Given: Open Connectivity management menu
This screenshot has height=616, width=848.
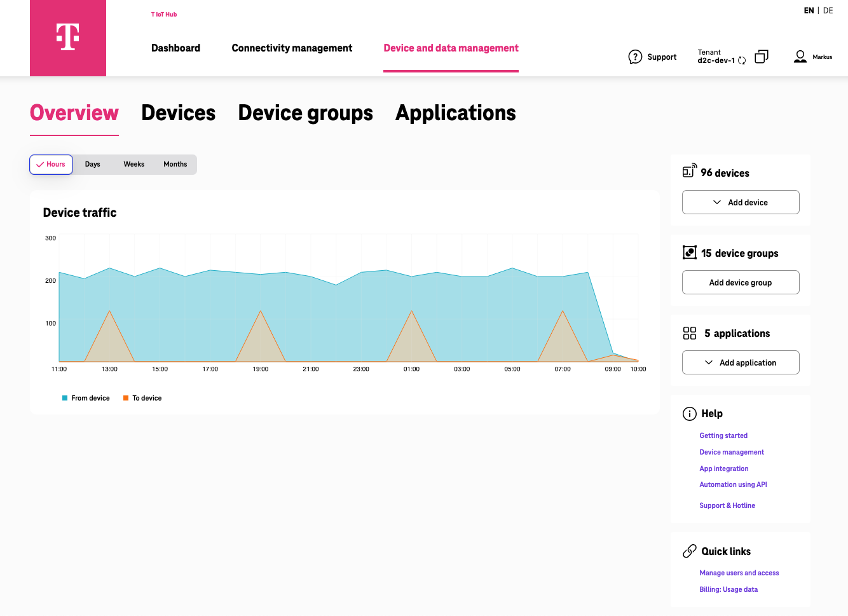Looking at the screenshot, I should point(292,48).
